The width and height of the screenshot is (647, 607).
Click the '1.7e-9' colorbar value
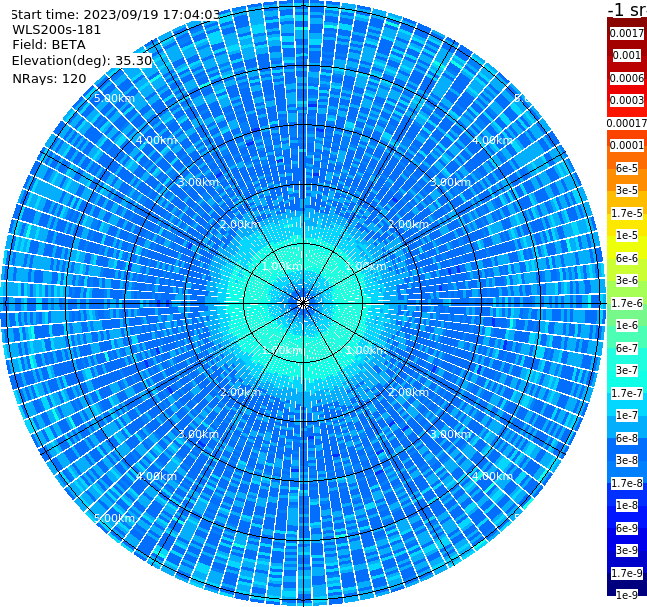coord(627,573)
